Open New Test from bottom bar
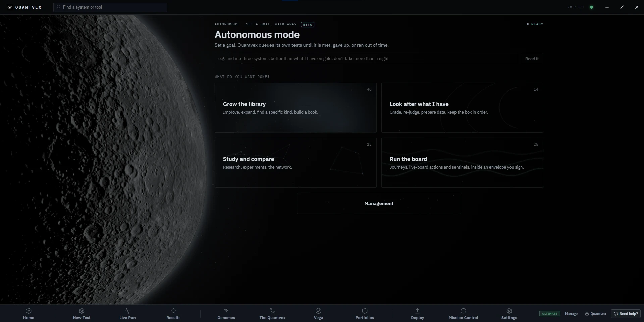Screen dimensions: 644x322 [82, 314]
